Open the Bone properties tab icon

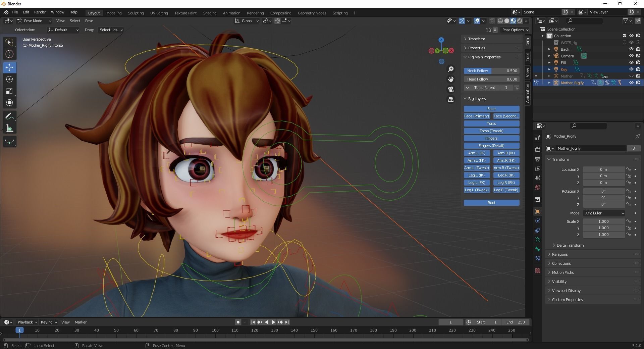tap(538, 249)
